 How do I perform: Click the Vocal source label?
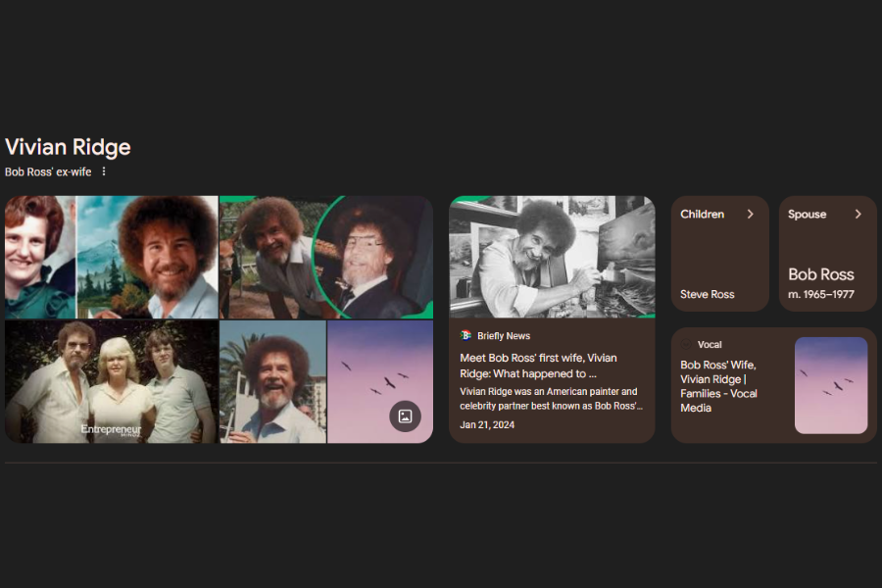710,344
